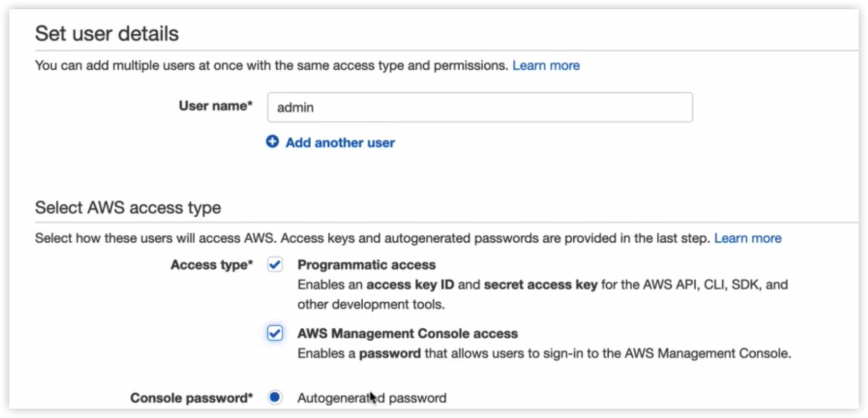
Task: Click the Console password field label
Action: coord(191,398)
